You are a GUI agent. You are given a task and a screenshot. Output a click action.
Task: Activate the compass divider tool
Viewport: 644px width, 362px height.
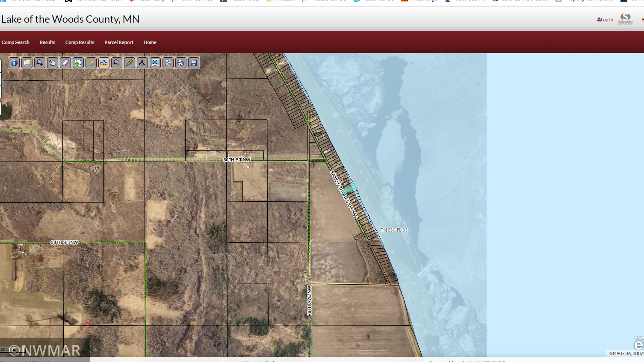[142, 63]
